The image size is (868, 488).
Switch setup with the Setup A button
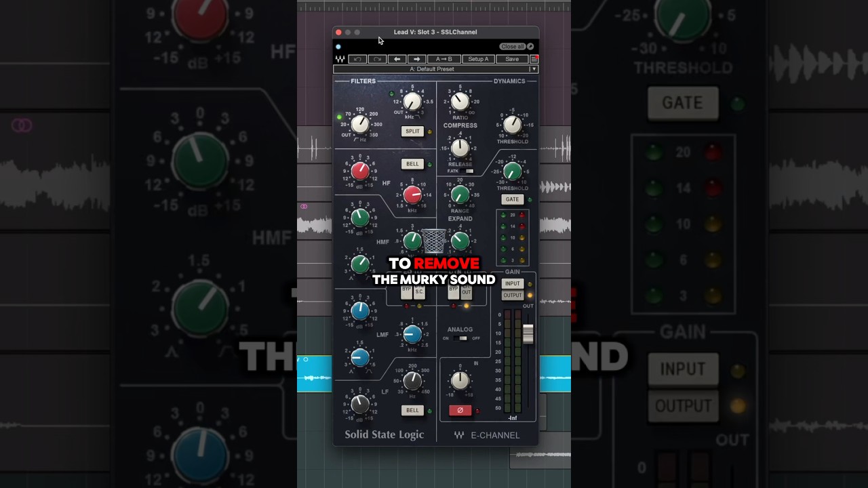coord(478,59)
